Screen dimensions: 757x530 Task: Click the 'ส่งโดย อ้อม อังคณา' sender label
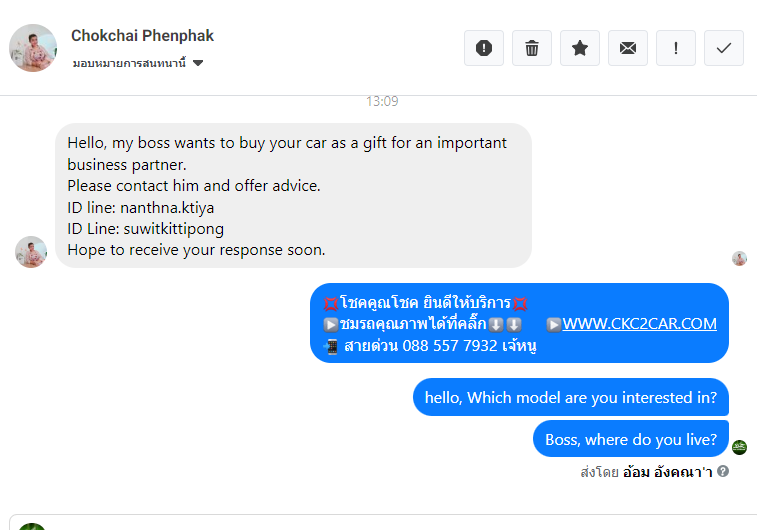tap(645, 471)
